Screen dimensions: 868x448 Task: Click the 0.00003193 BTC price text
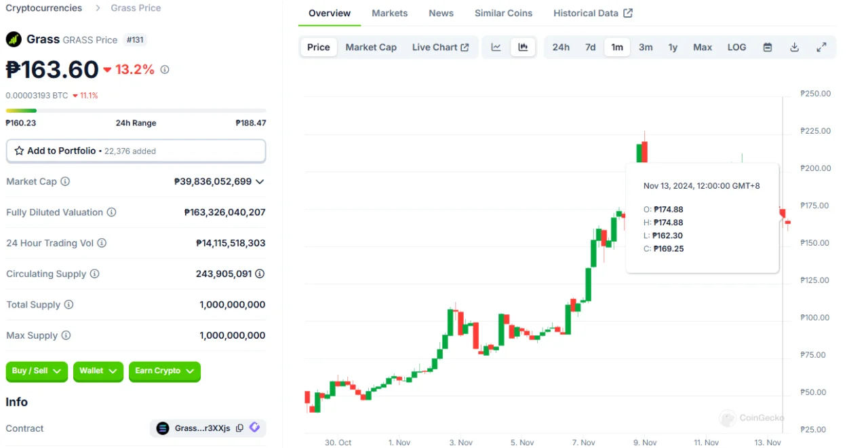pyautogui.click(x=37, y=96)
